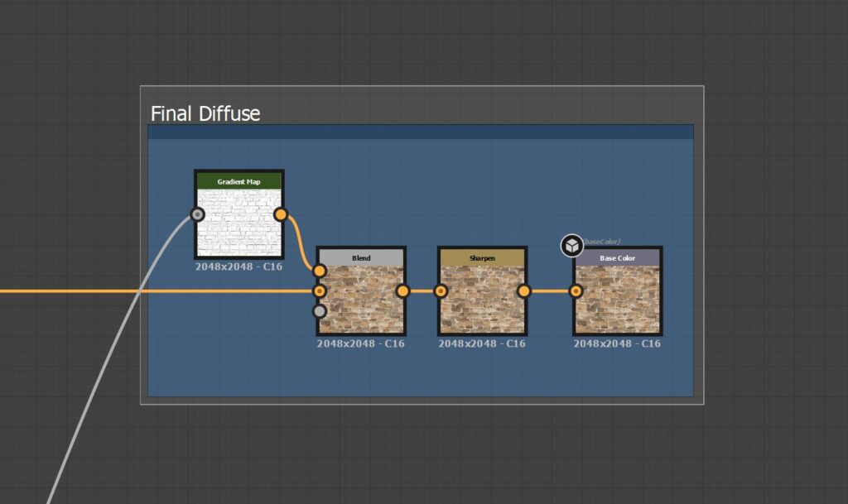Click the Sharpen node title text
This screenshot has width=848, height=504.
click(x=482, y=258)
